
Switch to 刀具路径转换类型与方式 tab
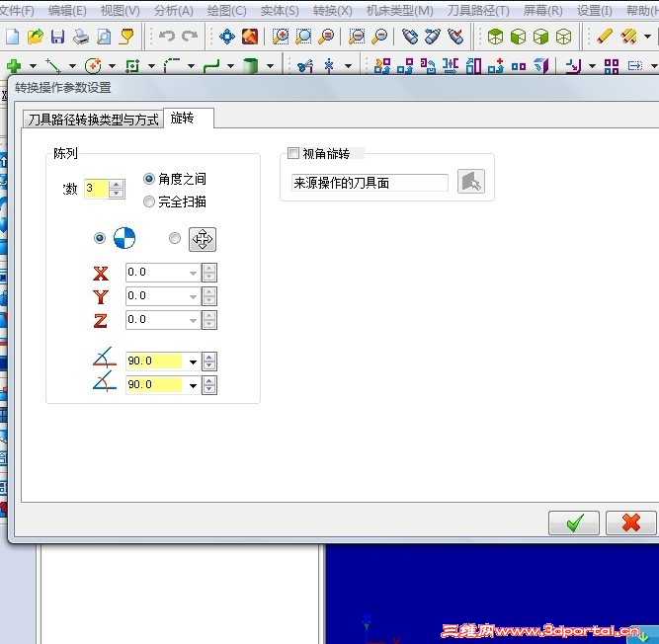click(93, 120)
